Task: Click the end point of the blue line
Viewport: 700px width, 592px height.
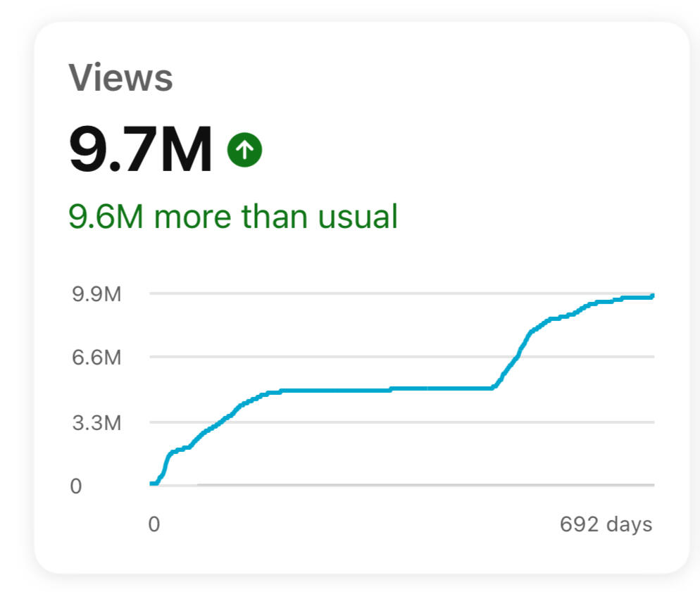Action: [x=653, y=296]
